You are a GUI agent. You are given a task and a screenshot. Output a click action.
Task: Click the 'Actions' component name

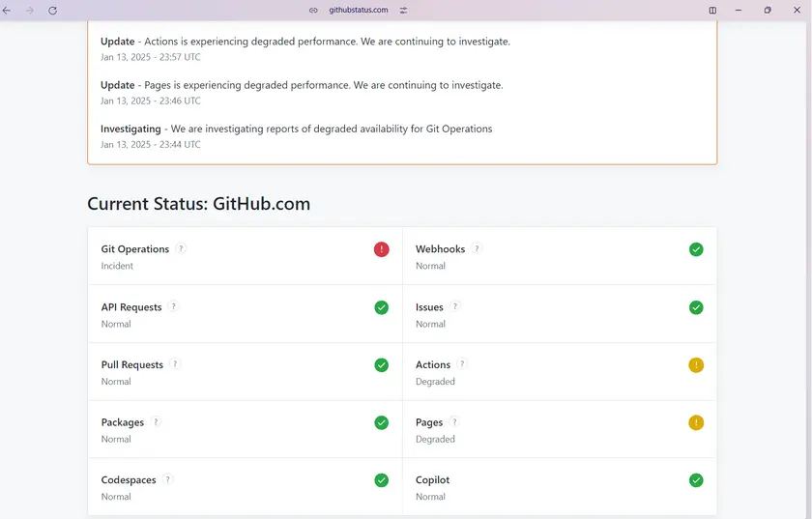(433, 364)
